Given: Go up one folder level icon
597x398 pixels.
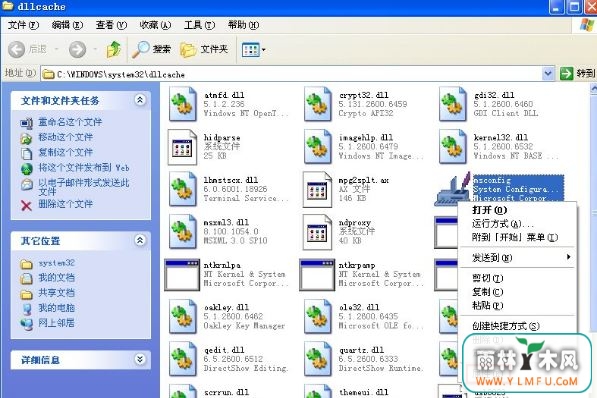Looking at the screenshot, I should pyautogui.click(x=113, y=50).
